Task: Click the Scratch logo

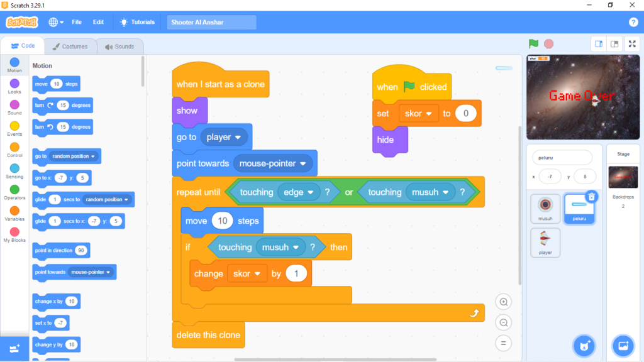Action: point(22,22)
